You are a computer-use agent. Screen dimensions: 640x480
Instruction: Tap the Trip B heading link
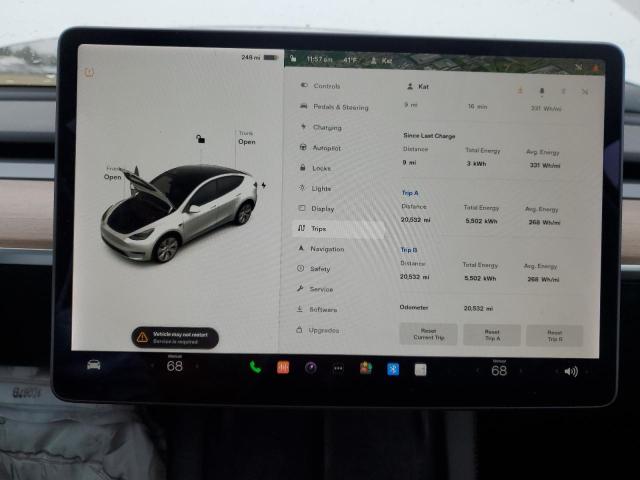[409, 250]
